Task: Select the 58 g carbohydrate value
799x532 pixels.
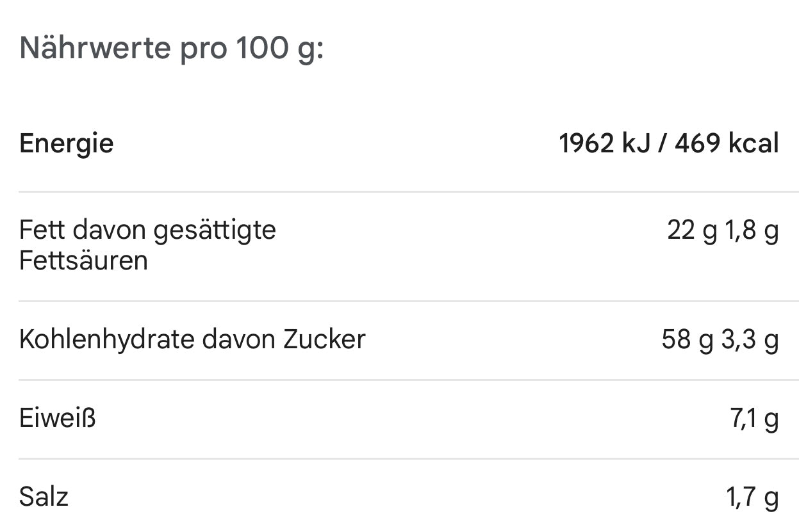Action: click(687, 339)
